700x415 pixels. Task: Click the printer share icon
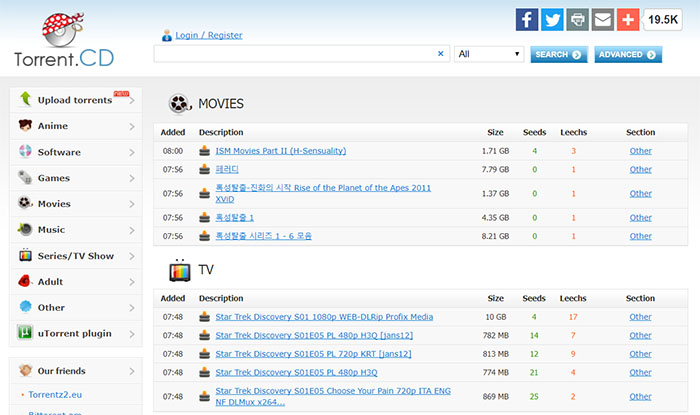tap(578, 20)
